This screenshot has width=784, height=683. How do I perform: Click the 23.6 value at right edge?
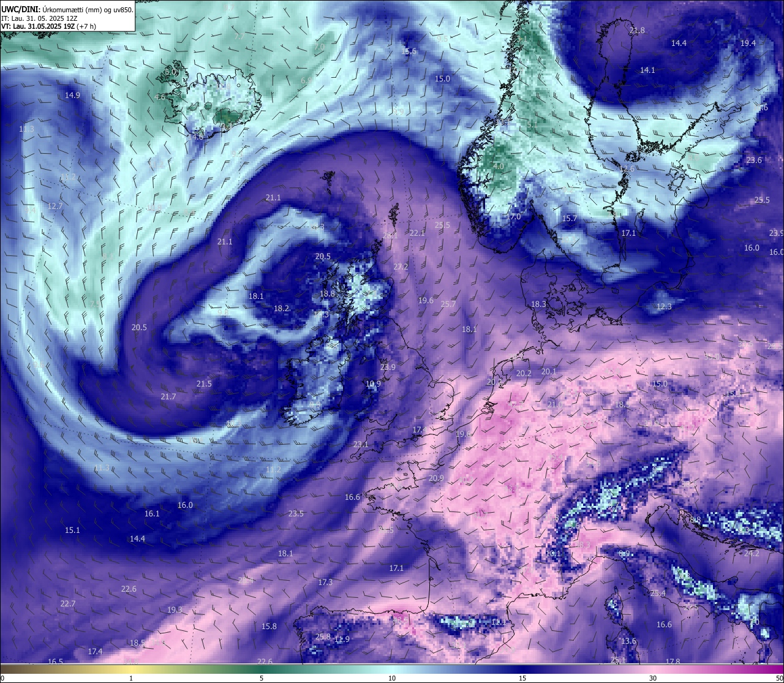pos(754,160)
